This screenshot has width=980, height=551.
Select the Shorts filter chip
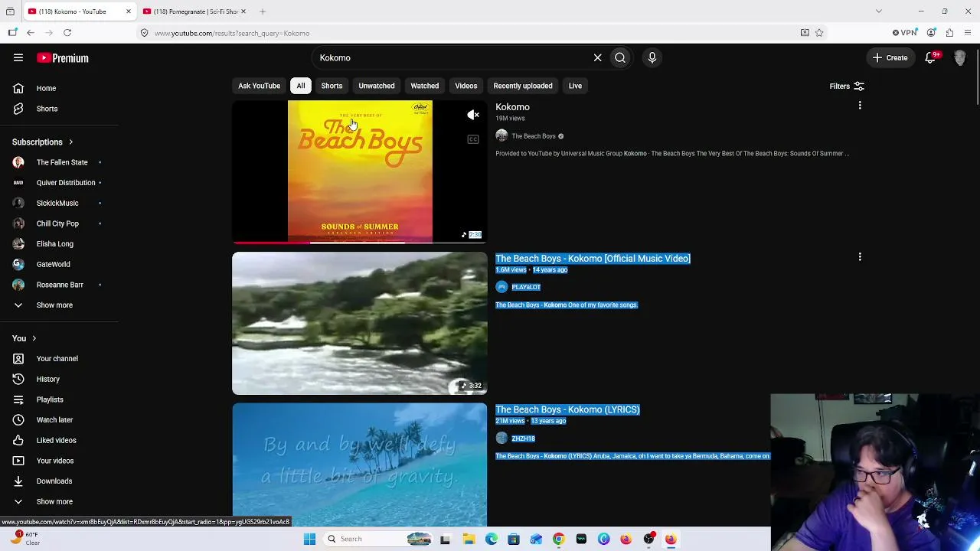pyautogui.click(x=332, y=86)
